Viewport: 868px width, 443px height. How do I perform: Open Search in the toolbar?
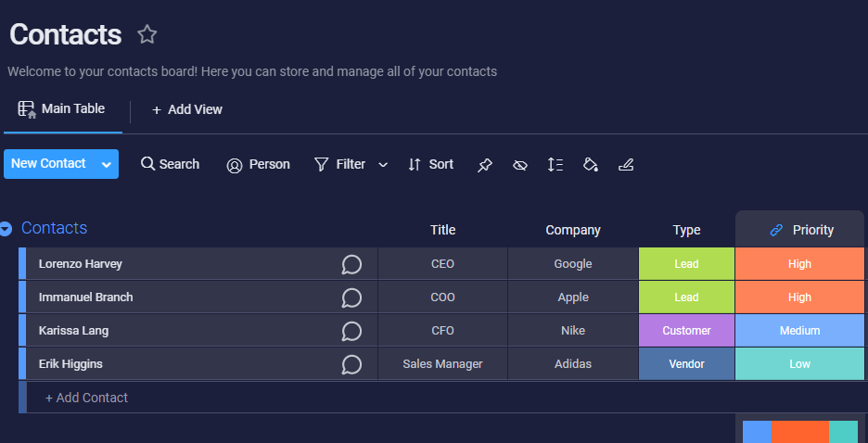pyautogui.click(x=170, y=164)
